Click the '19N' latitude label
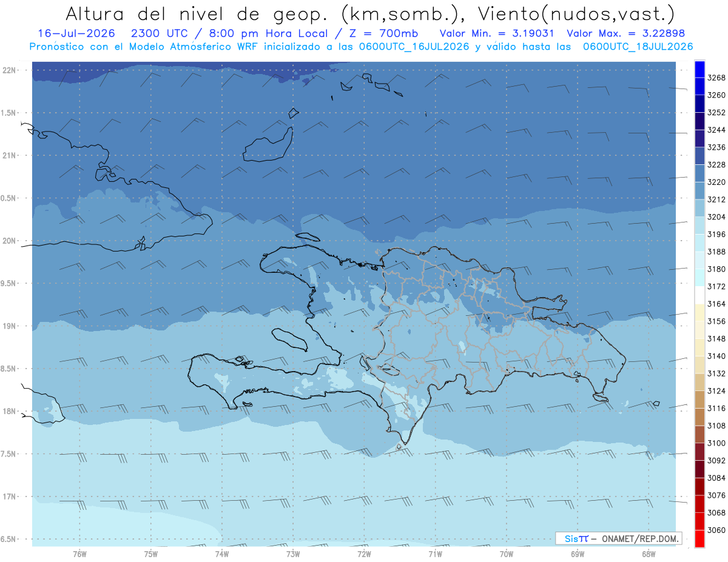The image size is (728, 562). (x=9, y=326)
